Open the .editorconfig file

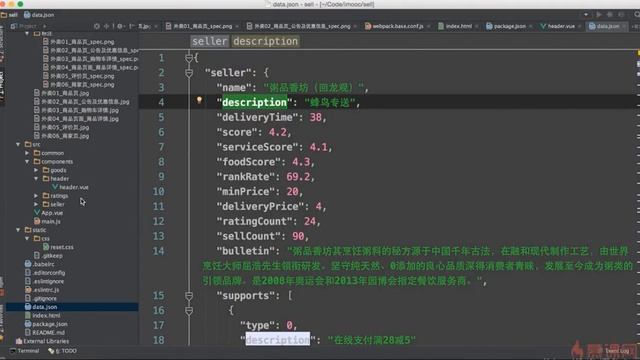pyautogui.click(x=45, y=273)
